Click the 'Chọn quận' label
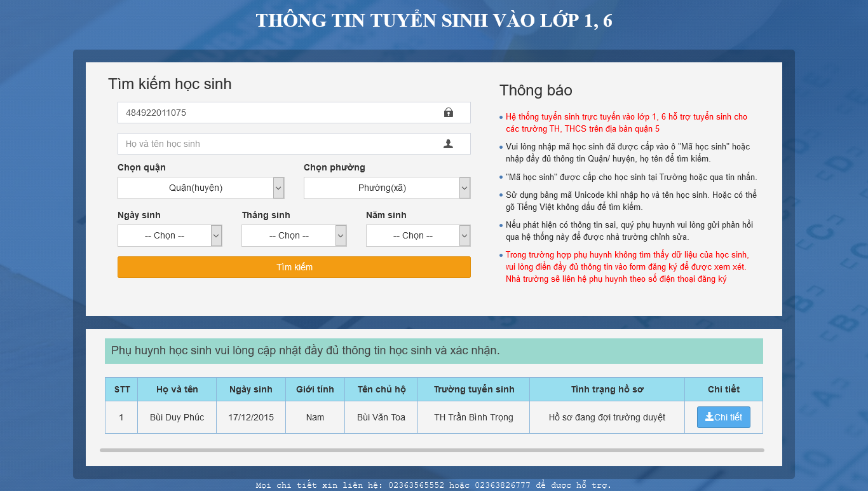This screenshot has width=868, height=491. click(142, 167)
